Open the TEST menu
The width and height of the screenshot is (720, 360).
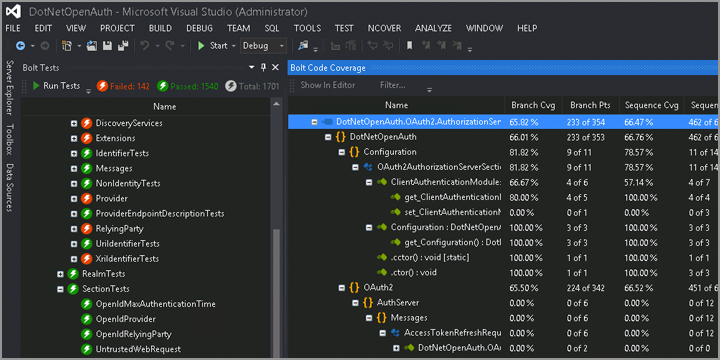[344, 28]
